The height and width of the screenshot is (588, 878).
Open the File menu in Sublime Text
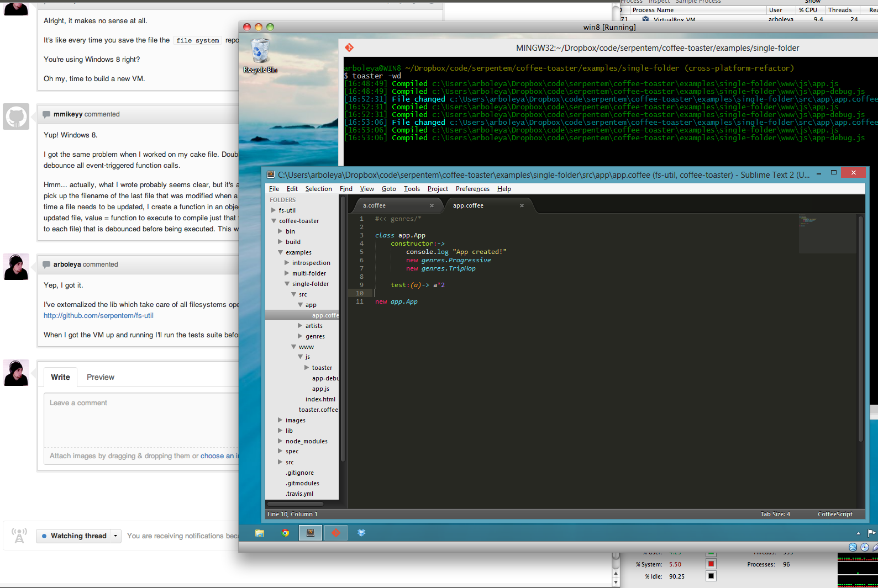pos(274,189)
